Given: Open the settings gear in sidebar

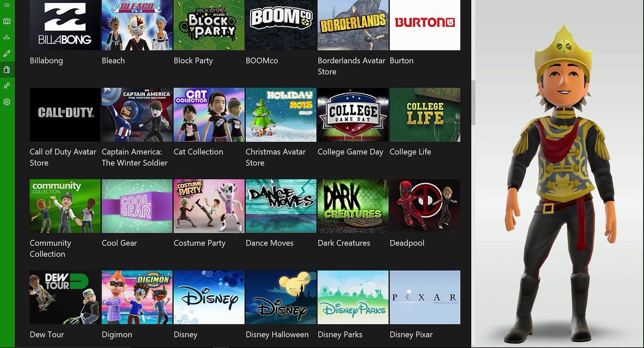Looking at the screenshot, I should coord(7,102).
